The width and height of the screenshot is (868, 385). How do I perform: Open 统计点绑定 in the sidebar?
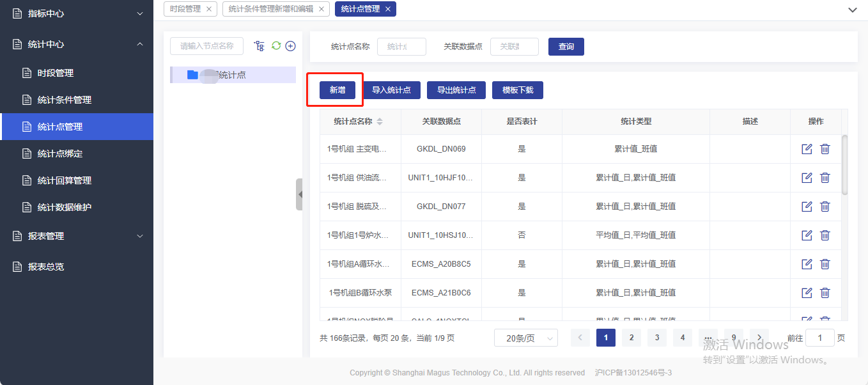60,153
